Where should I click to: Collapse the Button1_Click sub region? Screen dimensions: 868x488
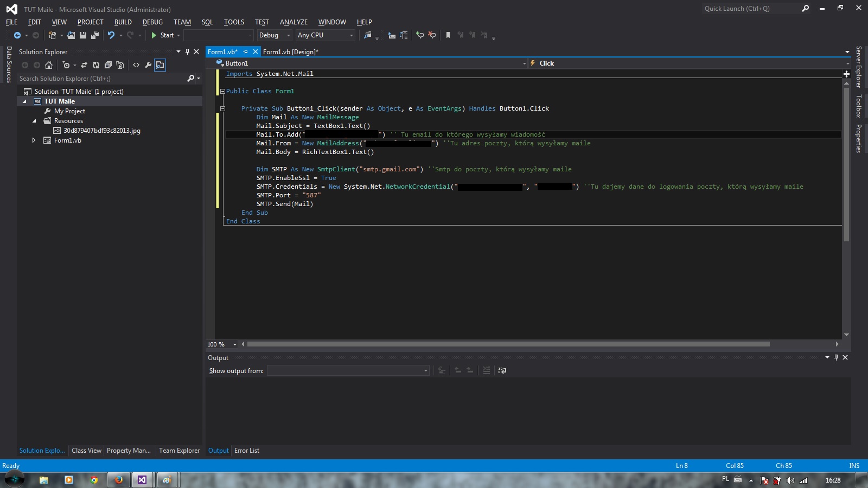(x=222, y=108)
